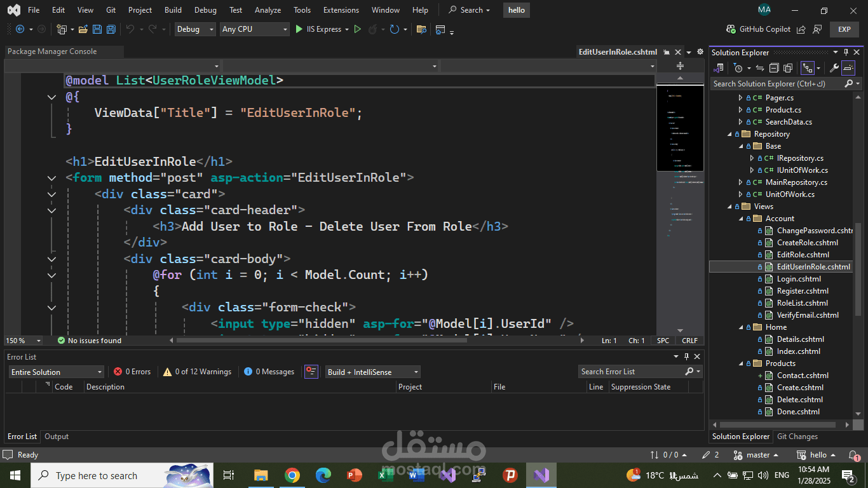The image size is (868, 488).
Task: Click the Search button in menu bar
Action: 470,10
